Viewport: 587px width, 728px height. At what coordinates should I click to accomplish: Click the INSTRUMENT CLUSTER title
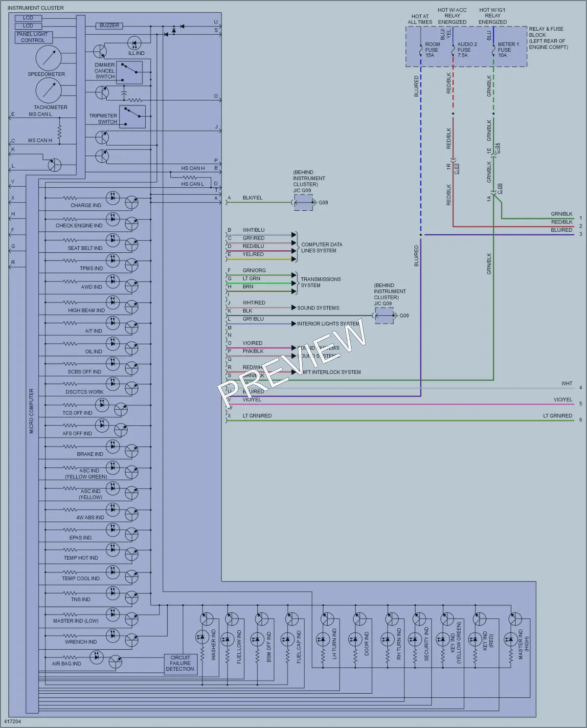coord(35,8)
